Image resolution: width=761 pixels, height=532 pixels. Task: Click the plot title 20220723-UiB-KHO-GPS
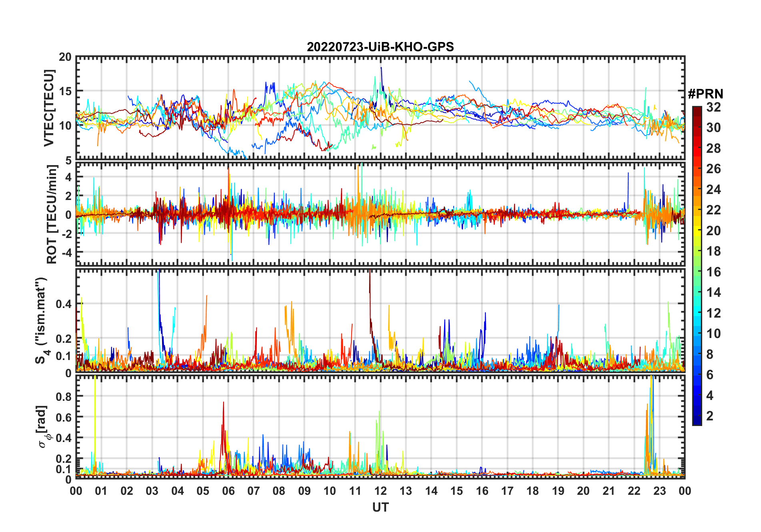point(380,47)
